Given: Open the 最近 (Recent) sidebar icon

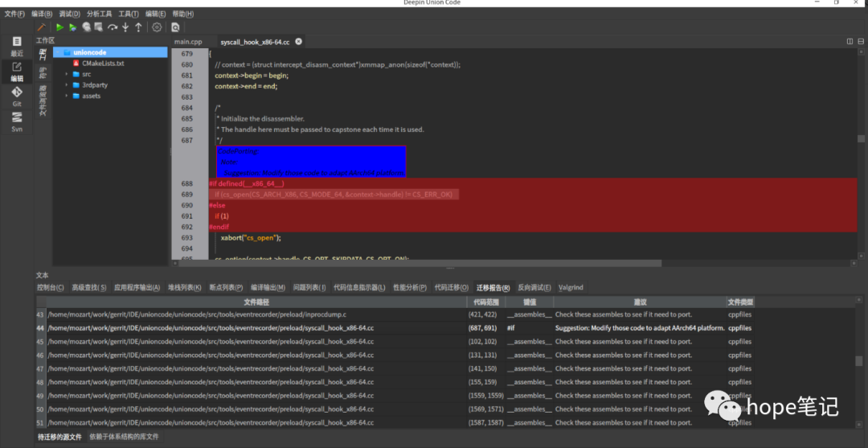Looking at the screenshot, I should [x=17, y=47].
